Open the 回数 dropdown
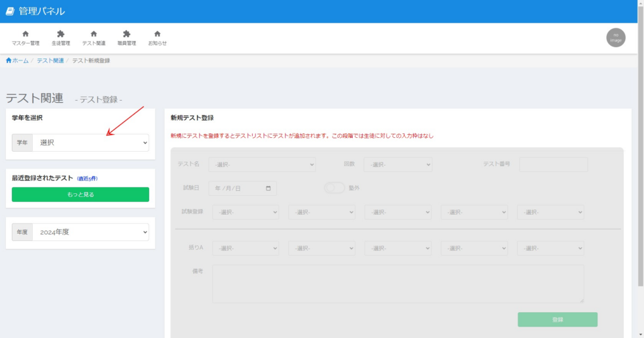 pyautogui.click(x=397, y=164)
